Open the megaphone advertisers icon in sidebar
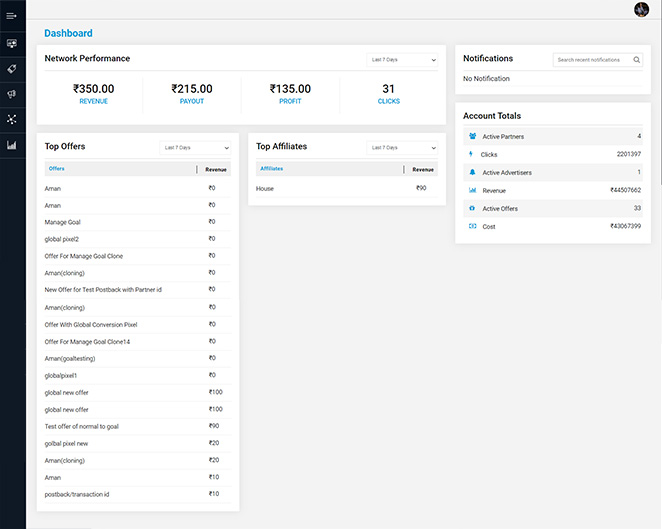This screenshot has width=662, height=529. 12,94
